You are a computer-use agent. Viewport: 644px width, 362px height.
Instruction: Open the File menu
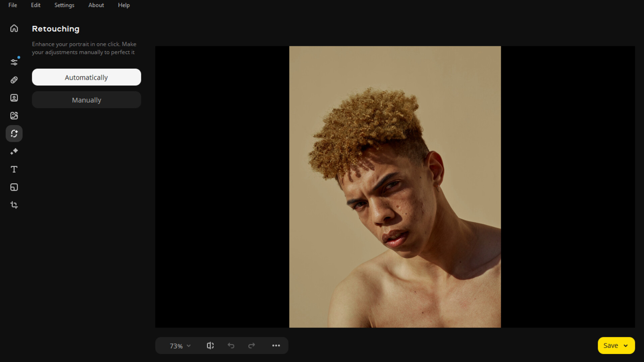(13, 5)
